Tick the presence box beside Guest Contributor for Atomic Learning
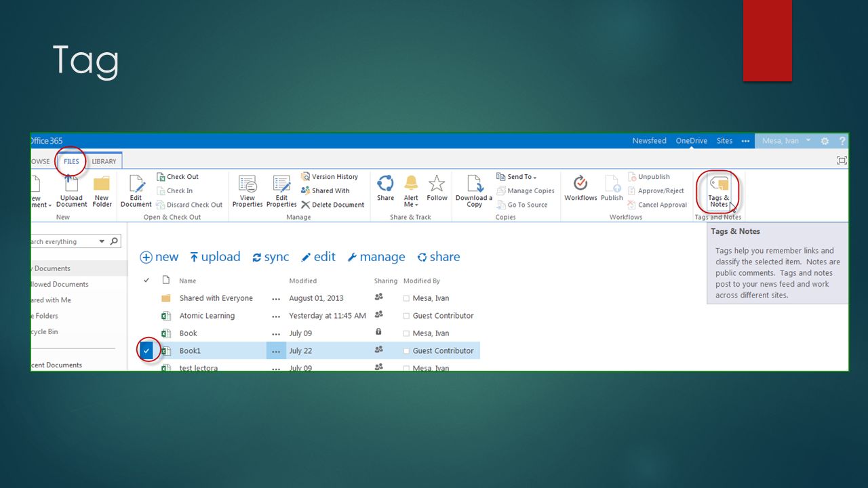Viewport: 868px width, 488px height. pos(406,316)
